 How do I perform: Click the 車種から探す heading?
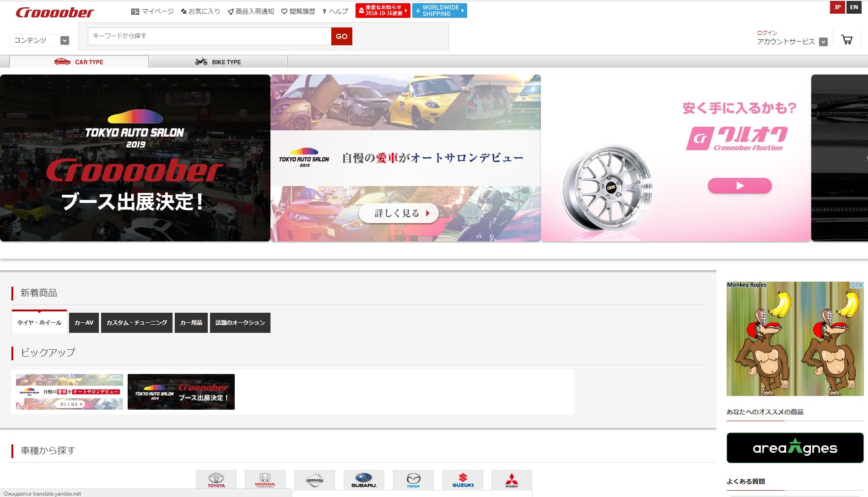[x=48, y=450]
